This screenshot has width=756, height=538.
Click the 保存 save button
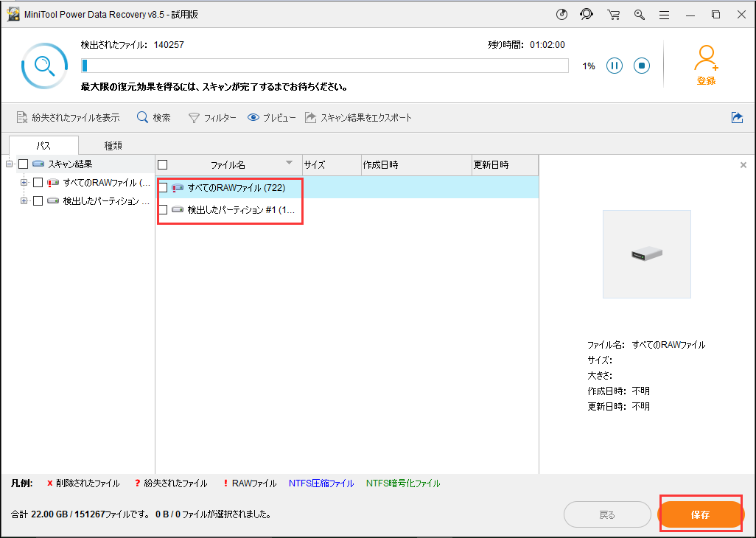[701, 514]
